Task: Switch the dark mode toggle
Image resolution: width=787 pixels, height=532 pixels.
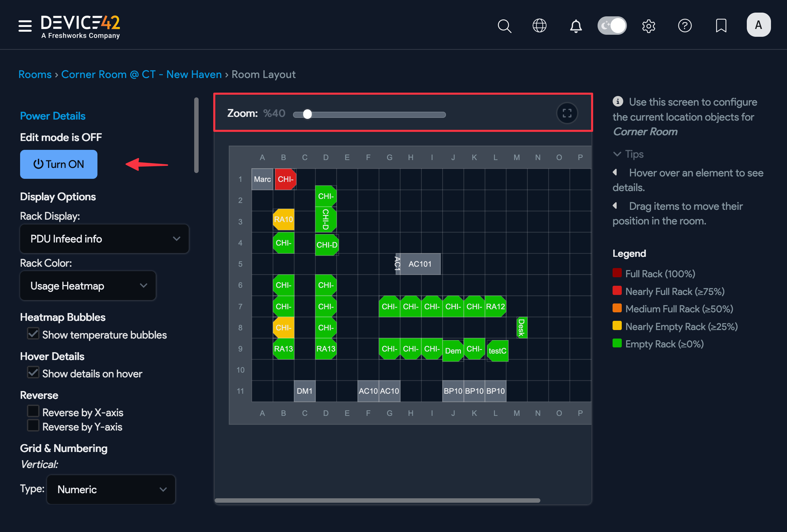Action: pos(612,26)
